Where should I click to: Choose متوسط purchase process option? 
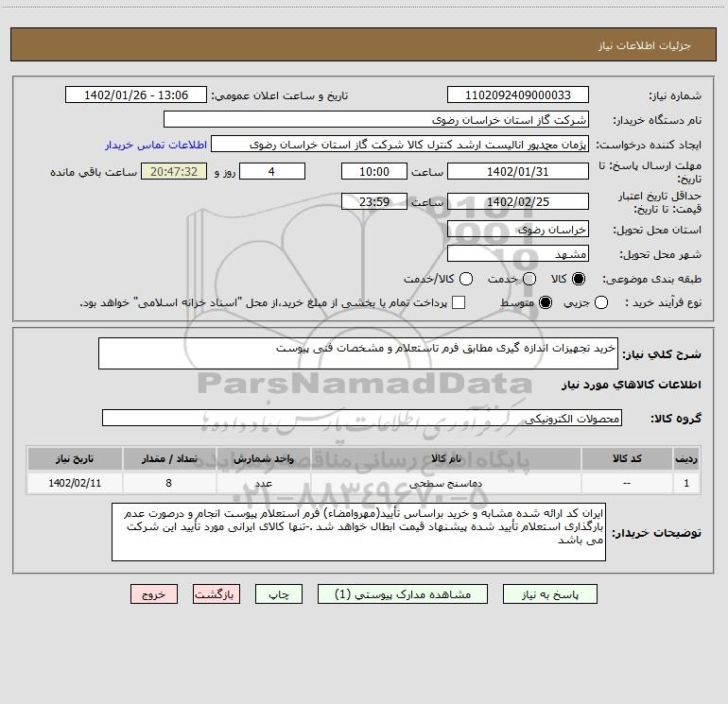point(546,303)
